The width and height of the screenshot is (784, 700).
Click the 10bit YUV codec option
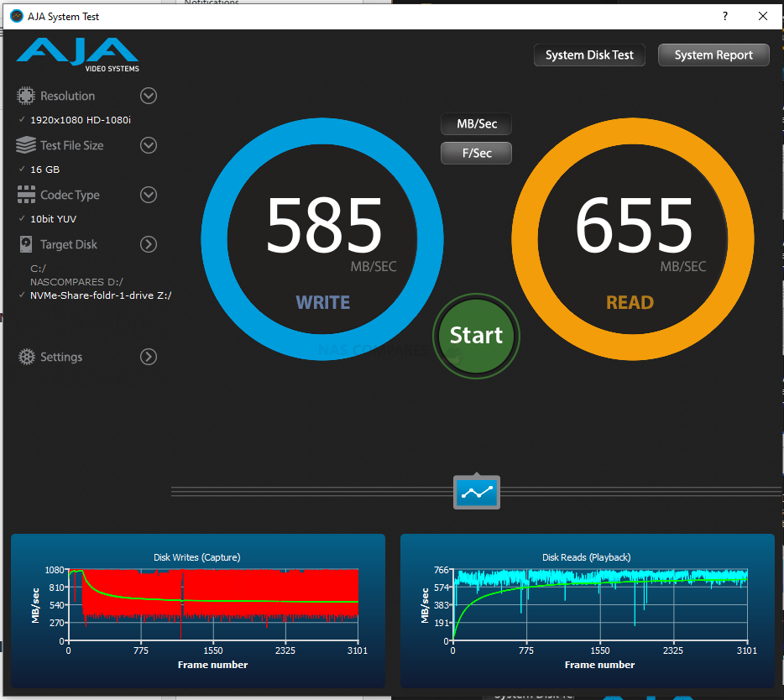point(53,219)
